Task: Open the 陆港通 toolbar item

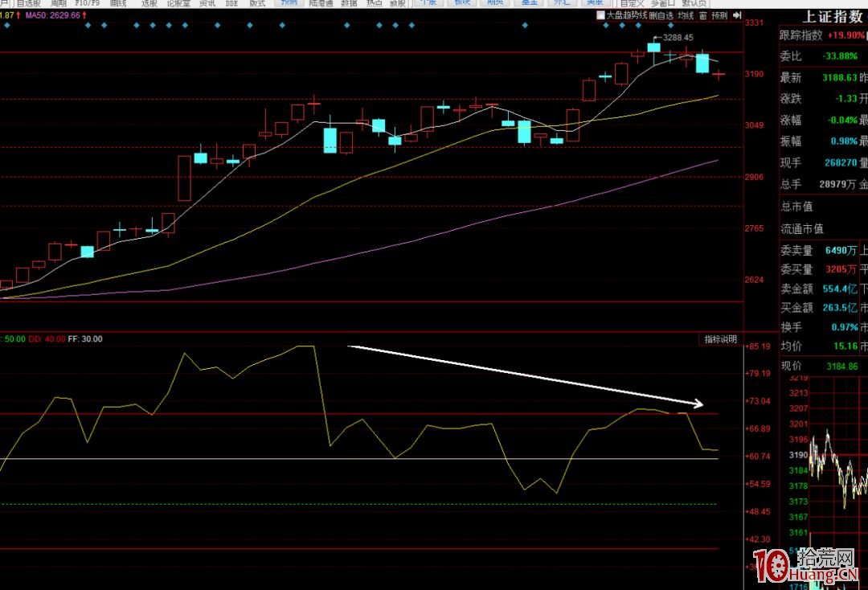Action: click(x=321, y=3)
